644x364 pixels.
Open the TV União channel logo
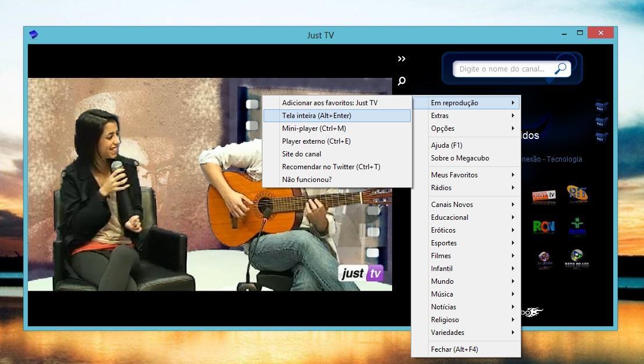point(545,259)
